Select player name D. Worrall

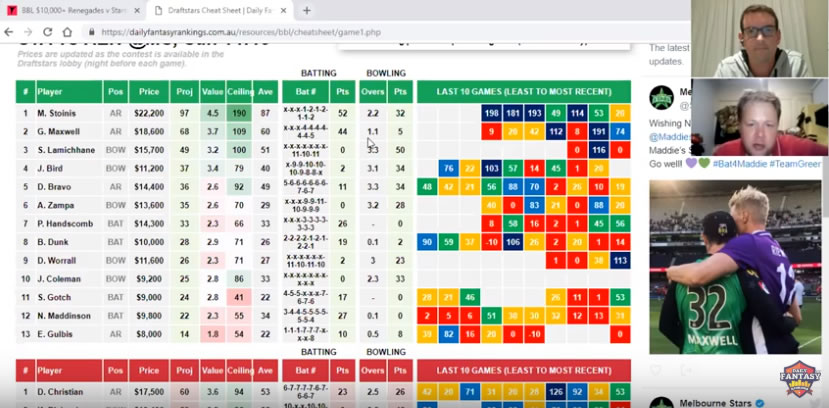(57, 261)
